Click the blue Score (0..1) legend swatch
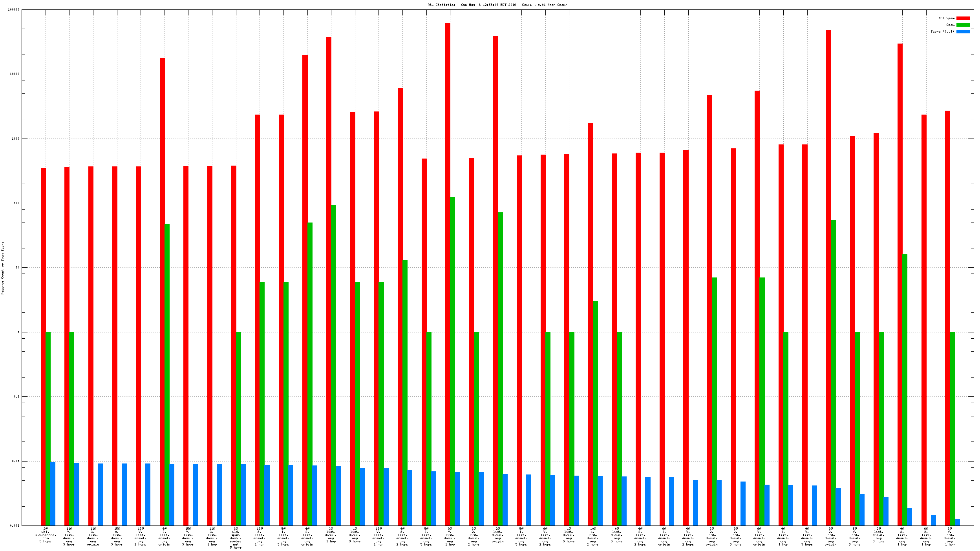Image resolution: width=980 pixels, height=551 pixels. tap(963, 31)
